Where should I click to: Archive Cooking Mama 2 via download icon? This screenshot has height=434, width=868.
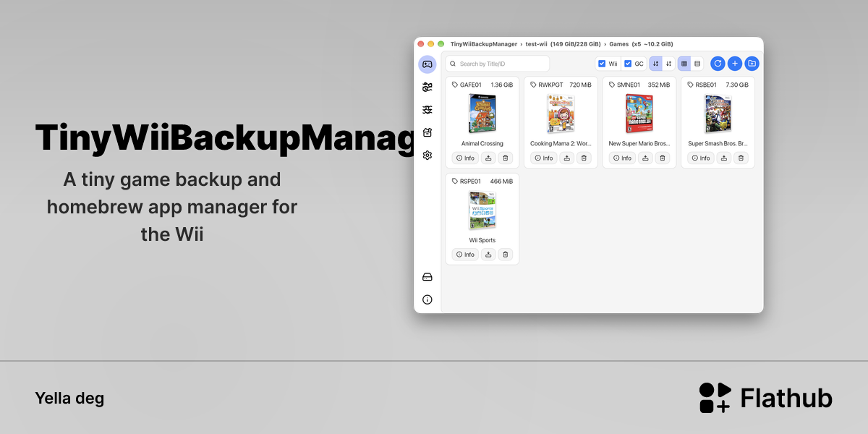[x=567, y=158]
